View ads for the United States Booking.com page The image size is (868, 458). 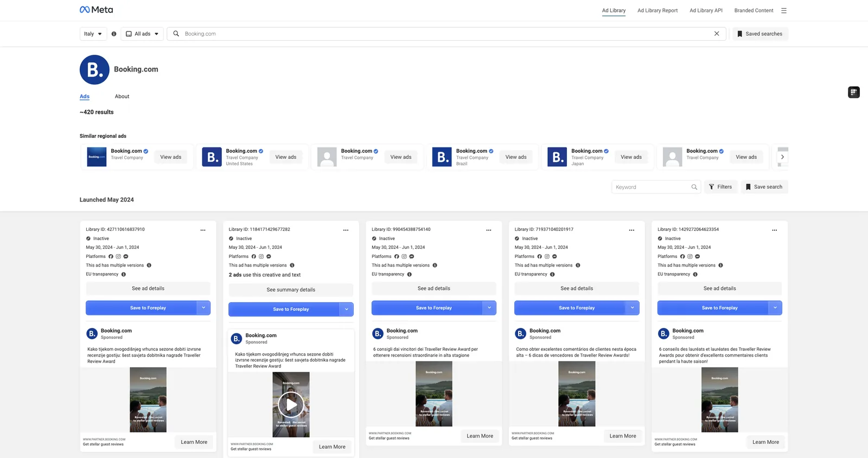click(286, 157)
